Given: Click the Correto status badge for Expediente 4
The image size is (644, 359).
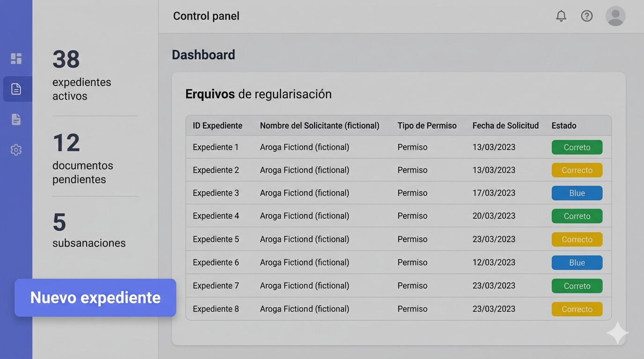Looking at the screenshot, I should (577, 216).
